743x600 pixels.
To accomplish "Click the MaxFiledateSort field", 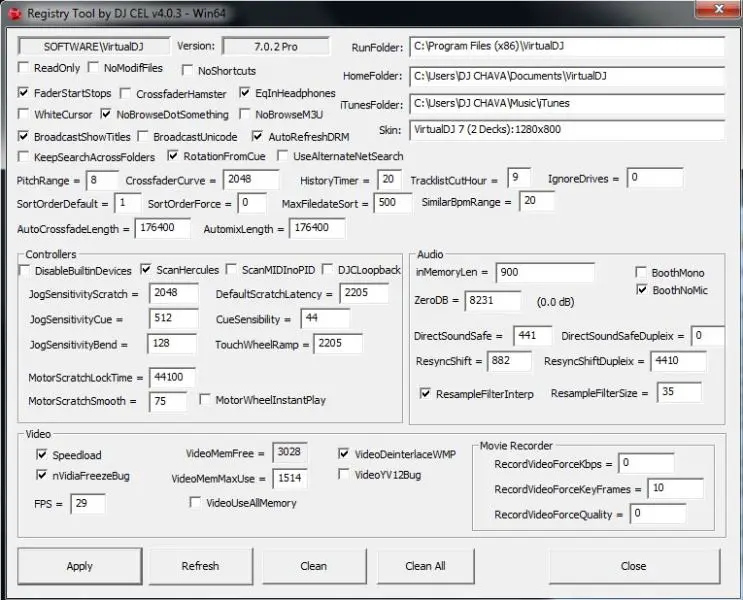I will pyautogui.click(x=393, y=203).
